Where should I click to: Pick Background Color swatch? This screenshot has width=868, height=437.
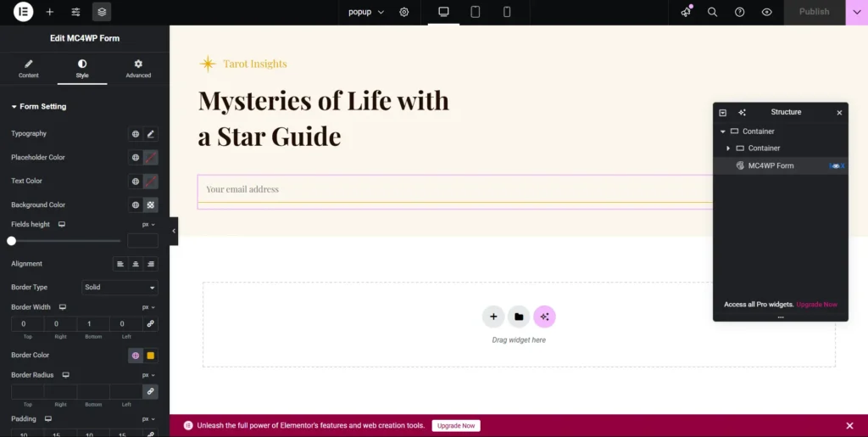(151, 205)
